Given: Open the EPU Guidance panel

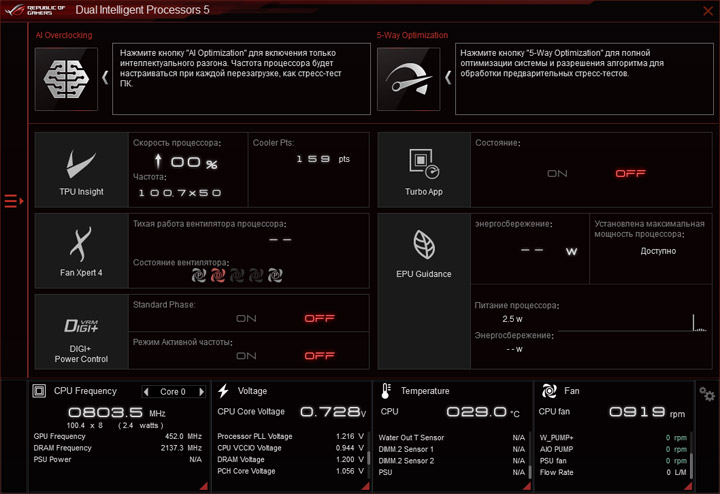Looking at the screenshot, I should tap(424, 291).
